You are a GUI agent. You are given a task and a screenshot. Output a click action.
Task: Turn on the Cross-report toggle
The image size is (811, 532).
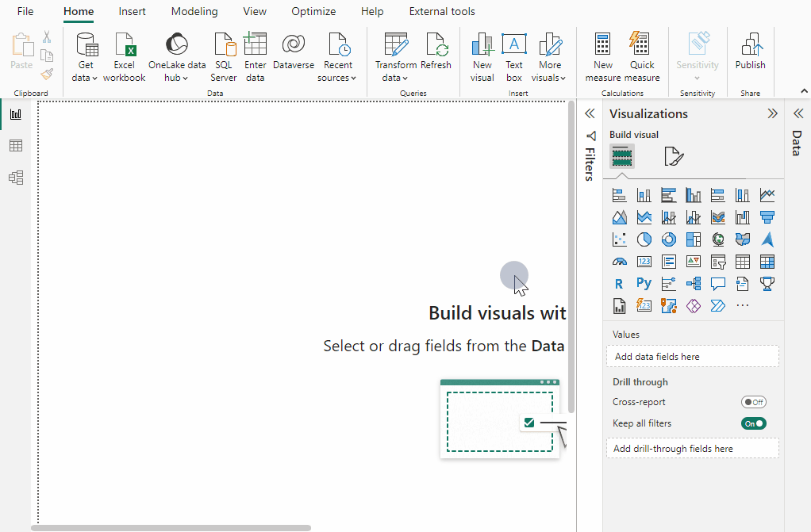753,402
